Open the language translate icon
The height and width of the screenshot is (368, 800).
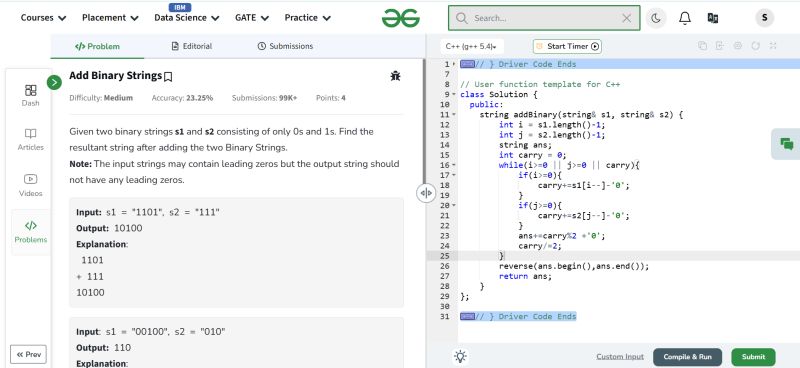click(713, 18)
